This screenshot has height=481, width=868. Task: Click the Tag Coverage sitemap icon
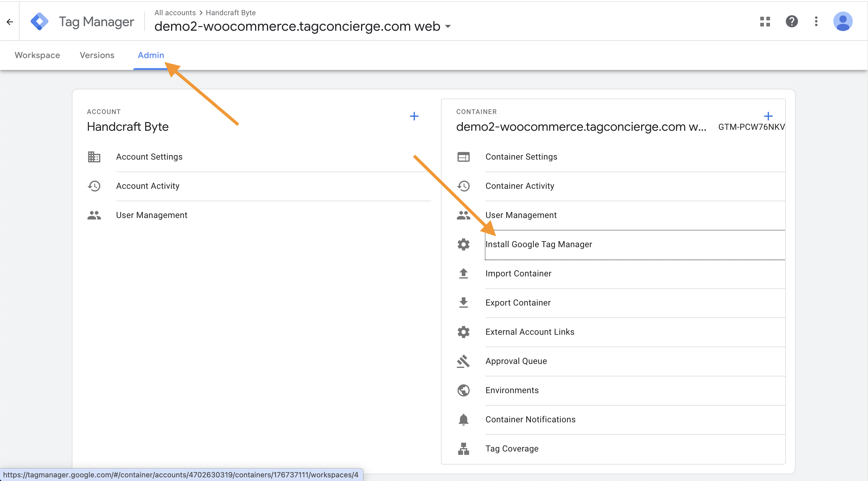click(x=463, y=449)
